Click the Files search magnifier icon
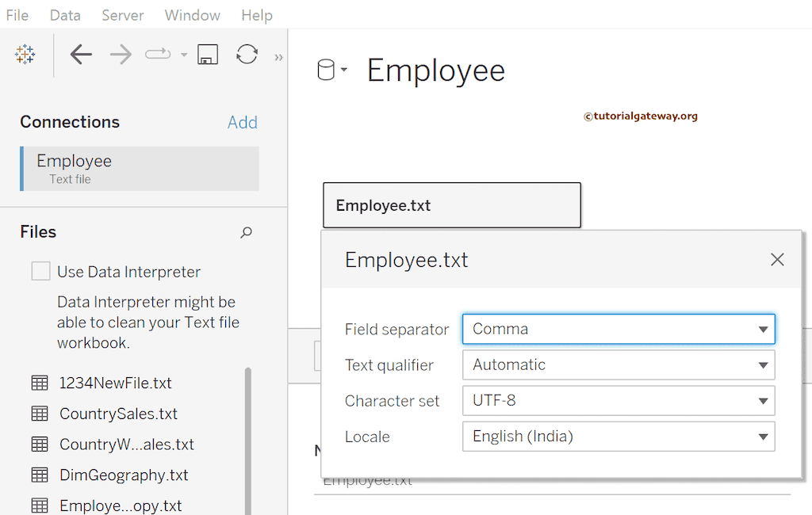This screenshot has width=812, height=515. (246, 232)
